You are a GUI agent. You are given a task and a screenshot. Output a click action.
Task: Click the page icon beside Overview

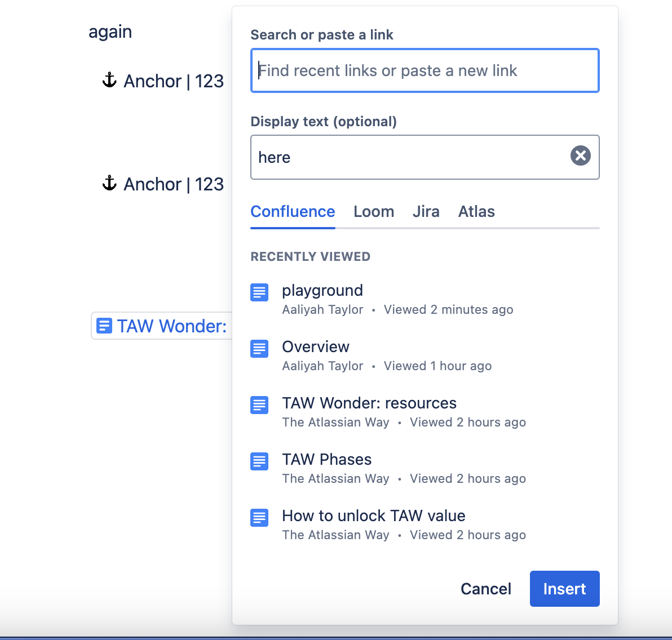point(259,349)
